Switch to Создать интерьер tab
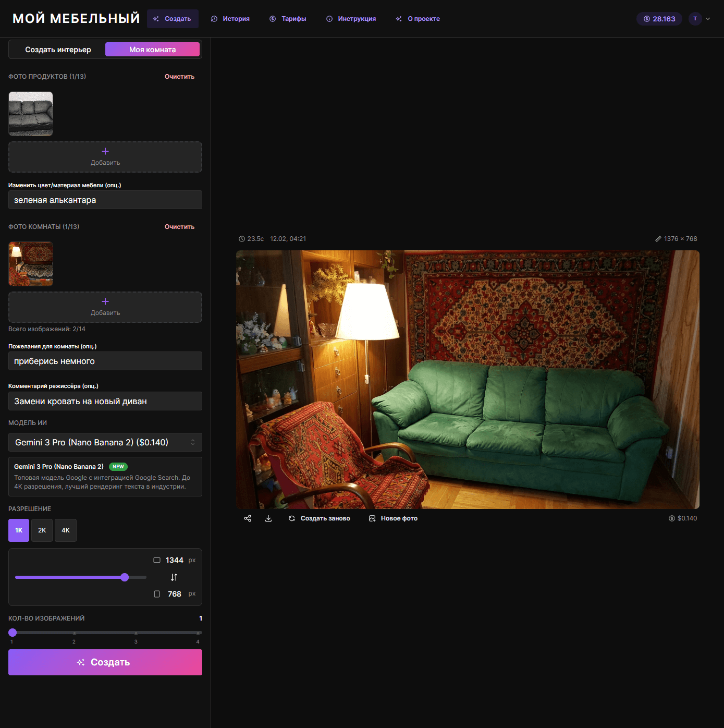Screen dimensions: 724x728 [x=58, y=50]
